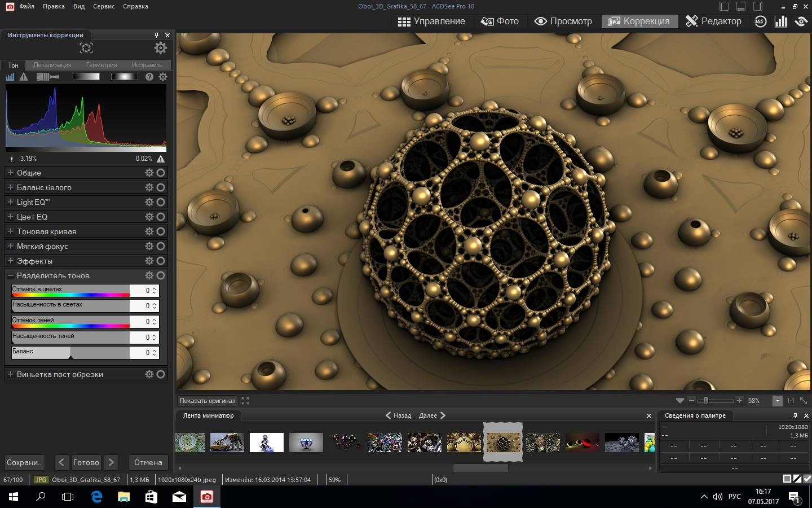Viewport: 812px width, 508px height.
Task: Open the Windows Start menu
Action: (x=14, y=497)
